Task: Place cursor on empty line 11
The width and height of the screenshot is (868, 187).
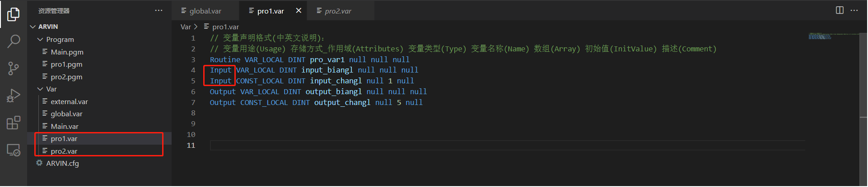Action: pos(452,146)
